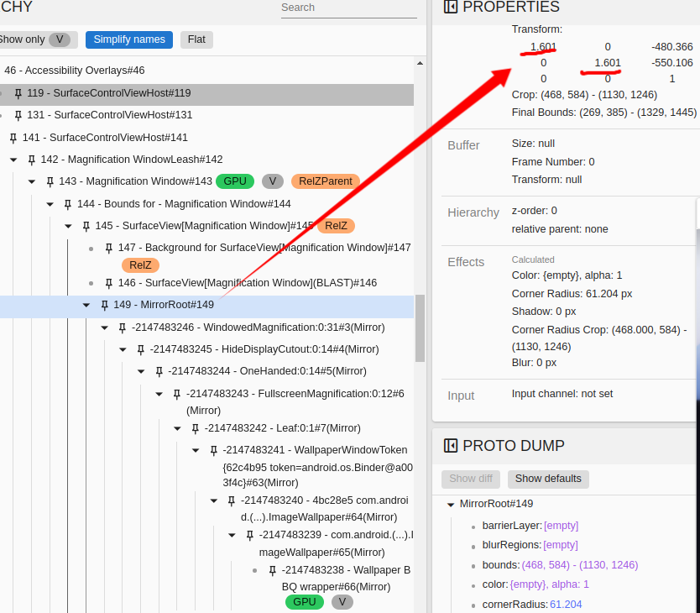Viewport: 700px width, 613px height.
Task: Collapse 144 Bounds for Magnification Window node
Action: coord(50,204)
